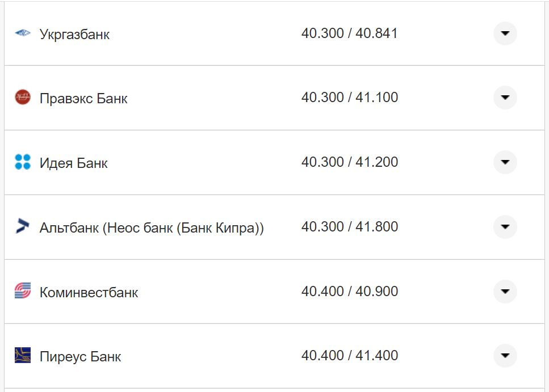Click the Правэкс Банк red logo

coord(23,98)
